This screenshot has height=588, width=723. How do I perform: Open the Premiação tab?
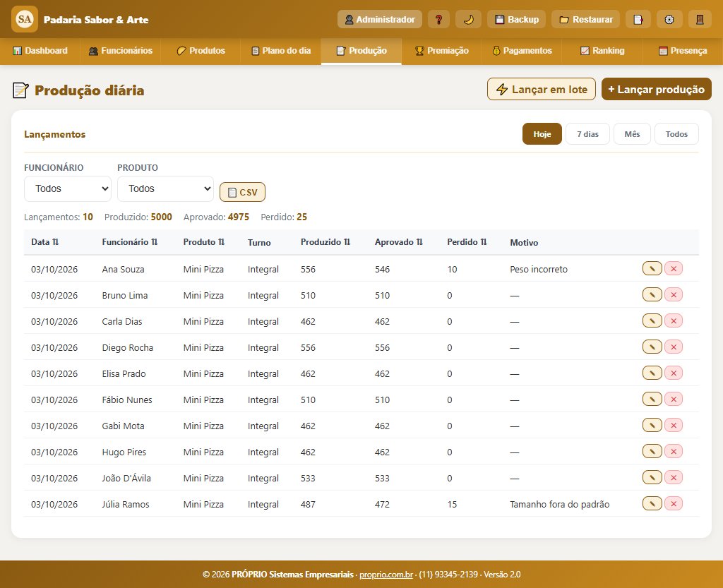[441, 51]
